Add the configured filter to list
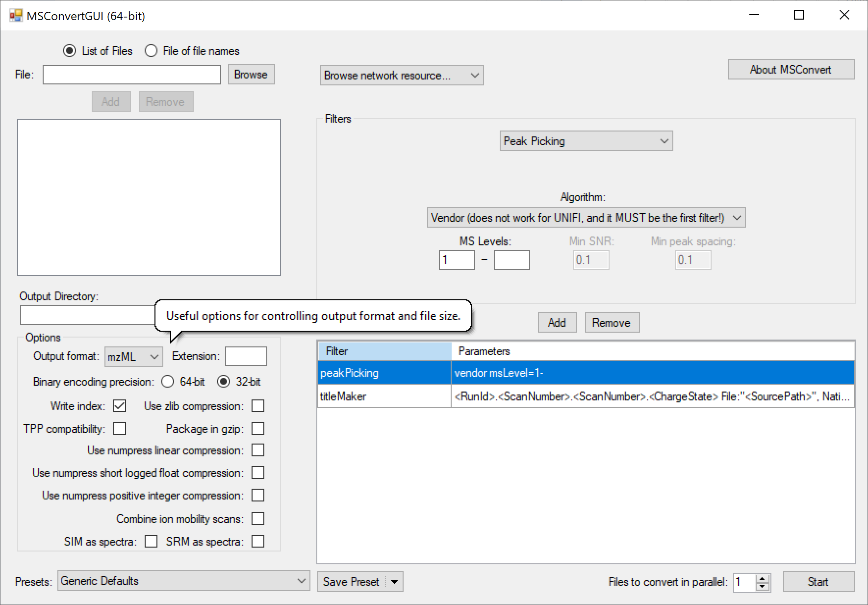Image resolution: width=868 pixels, height=605 pixels. click(558, 322)
